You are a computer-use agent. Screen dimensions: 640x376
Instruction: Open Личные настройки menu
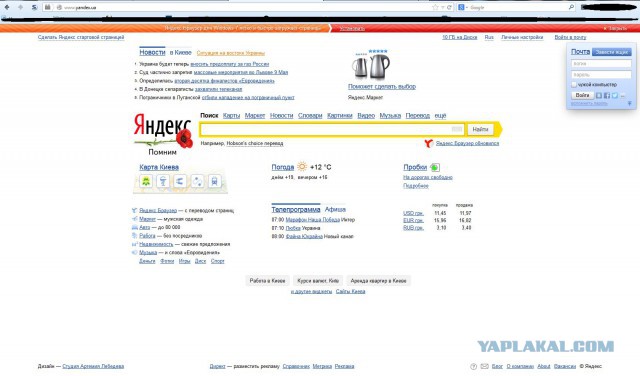click(522, 37)
